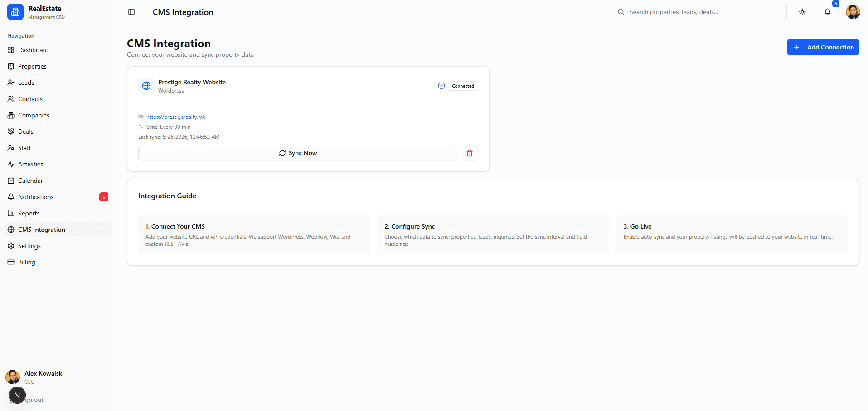Click the round N badge at bottom left
Viewport: 868px width, 411px height.
[17, 396]
